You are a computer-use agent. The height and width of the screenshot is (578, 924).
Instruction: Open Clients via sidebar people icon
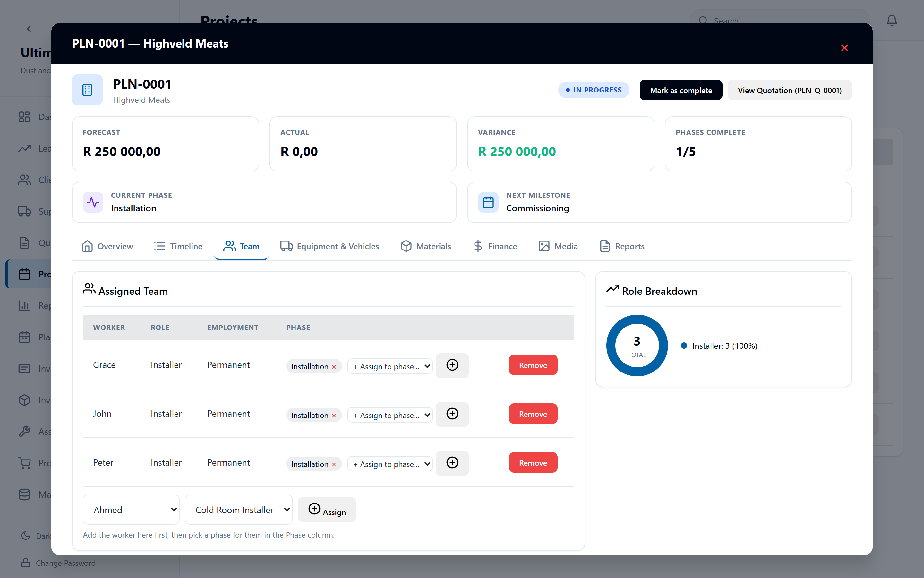[x=24, y=180]
